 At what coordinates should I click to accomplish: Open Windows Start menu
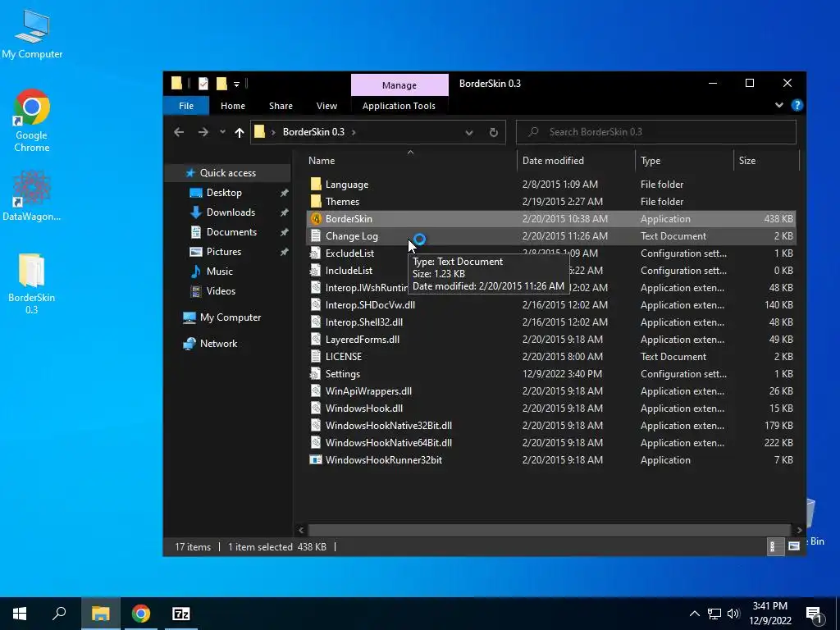point(20,614)
